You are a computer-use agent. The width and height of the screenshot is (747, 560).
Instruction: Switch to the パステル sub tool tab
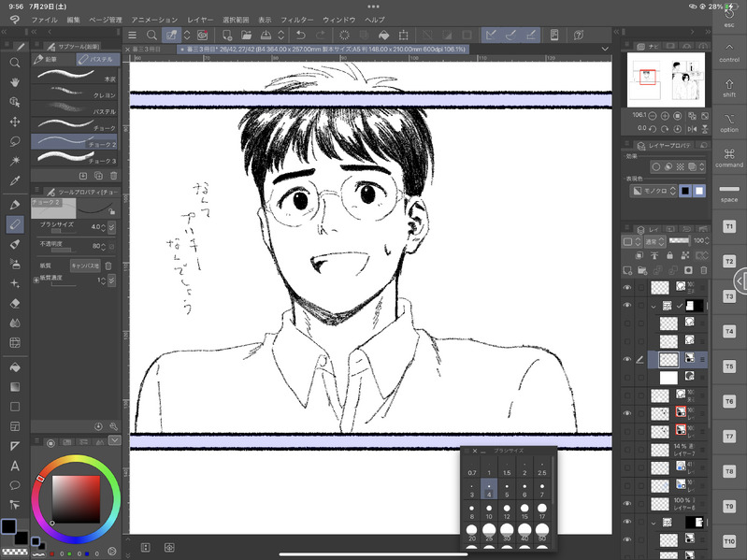(x=97, y=60)
